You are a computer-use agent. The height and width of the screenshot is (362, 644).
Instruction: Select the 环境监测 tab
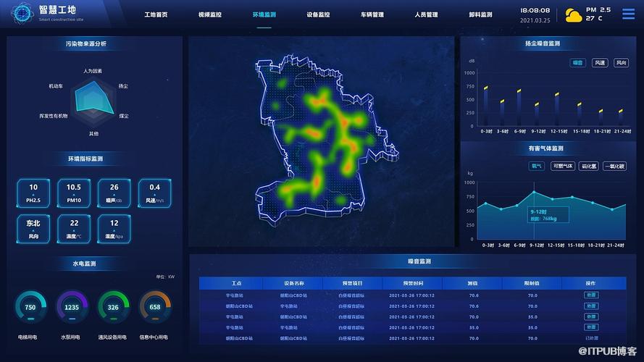coord(264,14)
